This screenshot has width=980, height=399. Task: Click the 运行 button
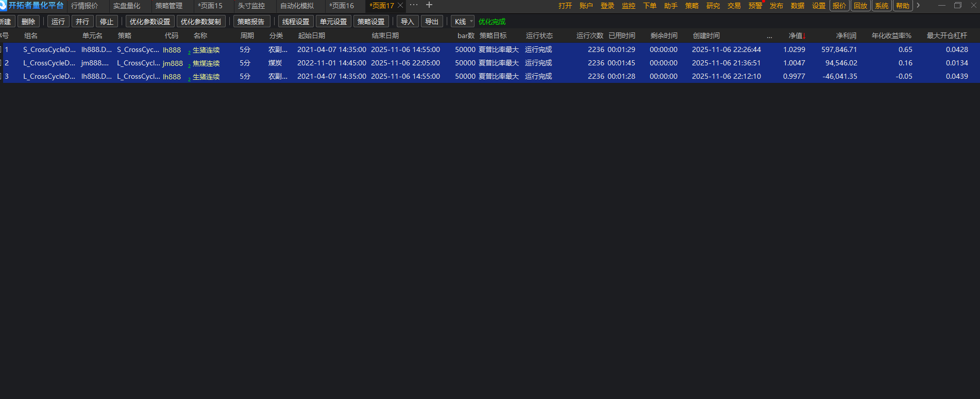tap(58, 22)
